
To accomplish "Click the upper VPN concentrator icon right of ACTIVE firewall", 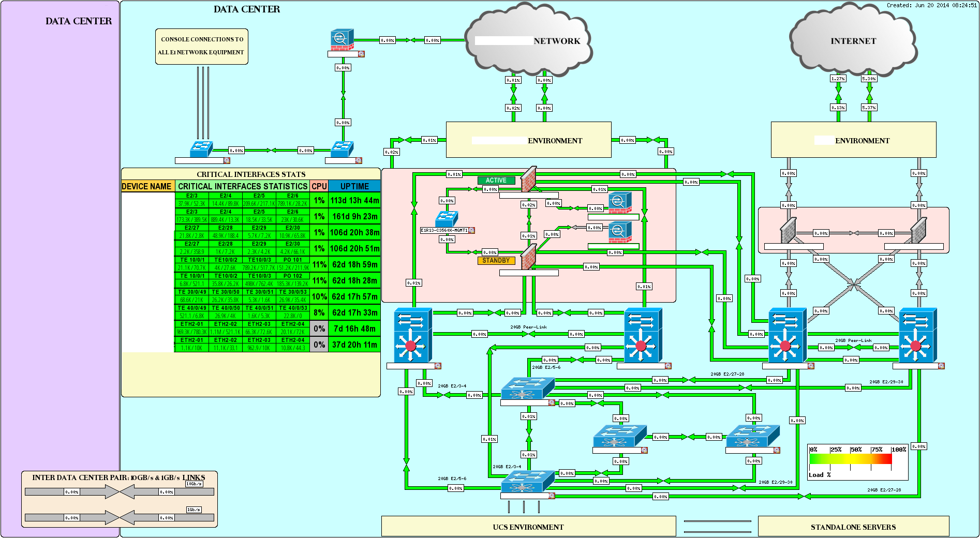I will click(x=619, y=202).
